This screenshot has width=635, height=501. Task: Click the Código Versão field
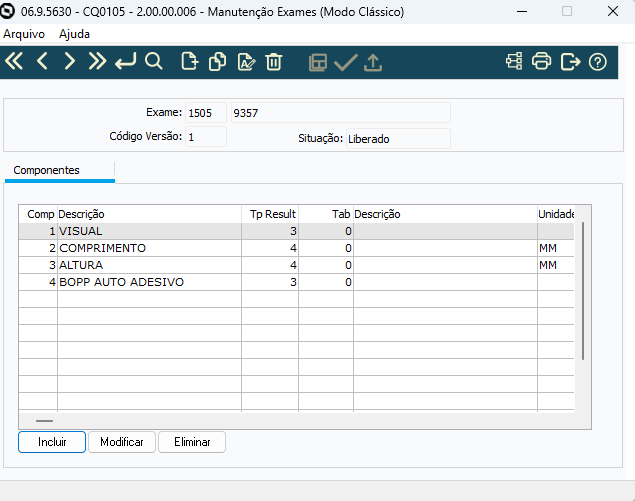206,137
